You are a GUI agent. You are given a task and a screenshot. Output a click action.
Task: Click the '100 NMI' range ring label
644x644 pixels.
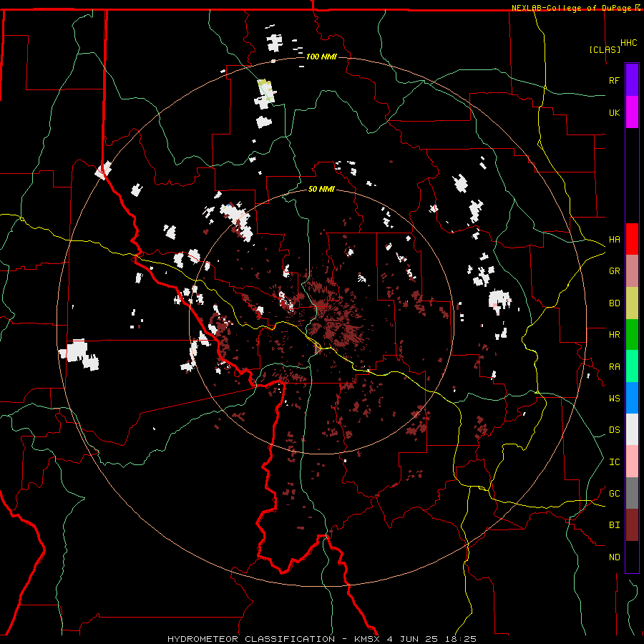coord(321,57)
